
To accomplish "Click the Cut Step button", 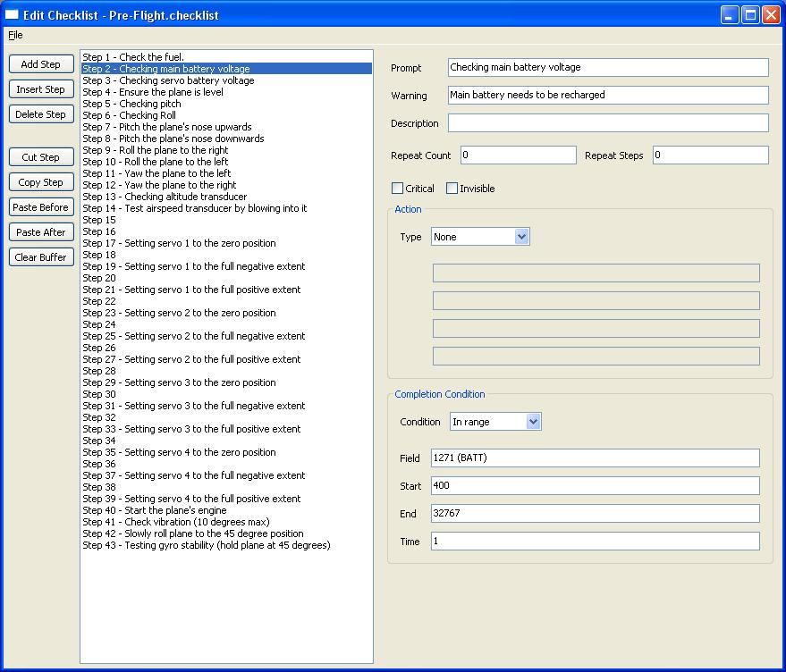I will (40, 156).
